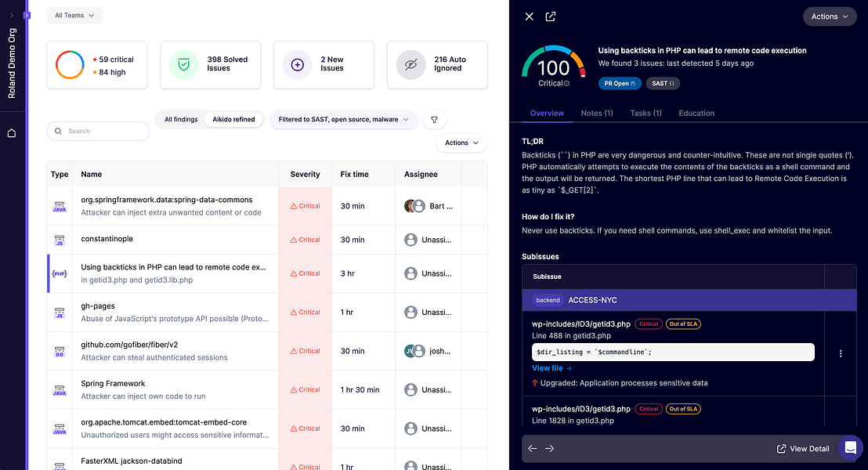Screen dimensions: 868x470
Task: Click the Critical score info icon
Action: [566, 84]
